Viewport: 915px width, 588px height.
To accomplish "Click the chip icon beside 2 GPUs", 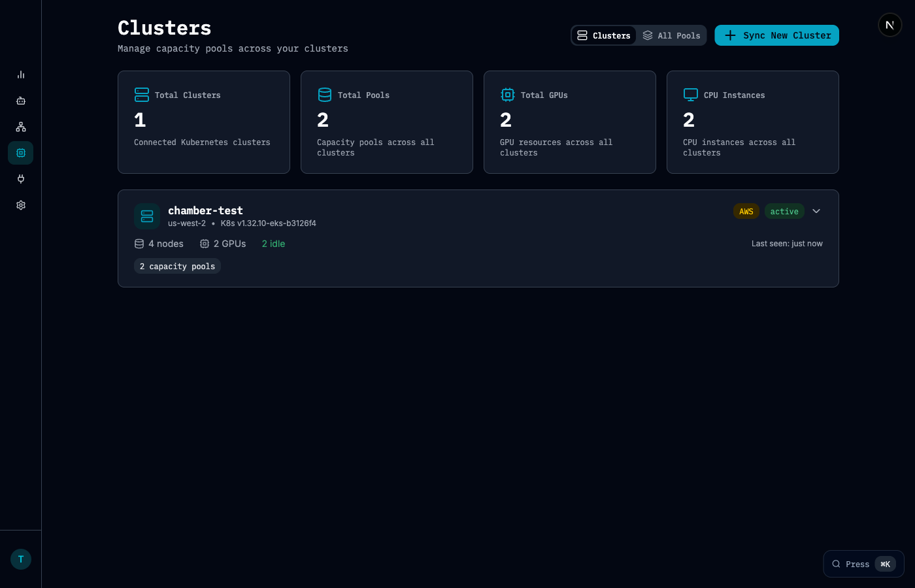I will (205, 244).
